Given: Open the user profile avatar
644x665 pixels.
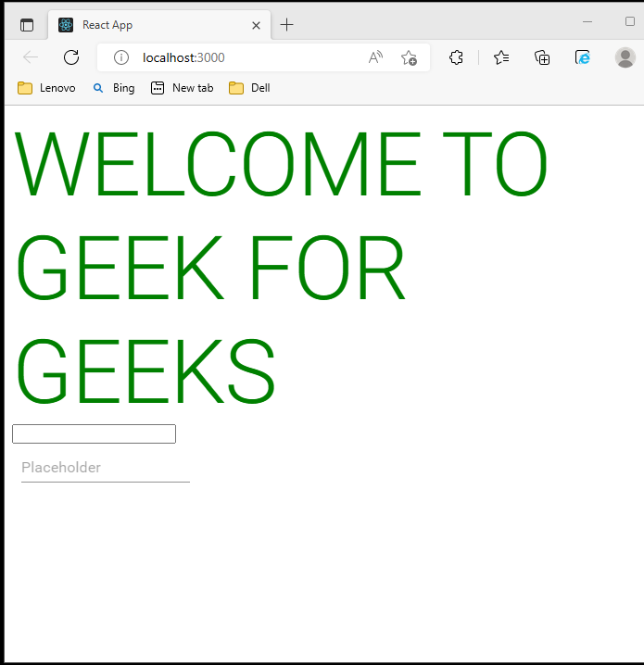Looking at the screenshot, I should coord(625,57).
